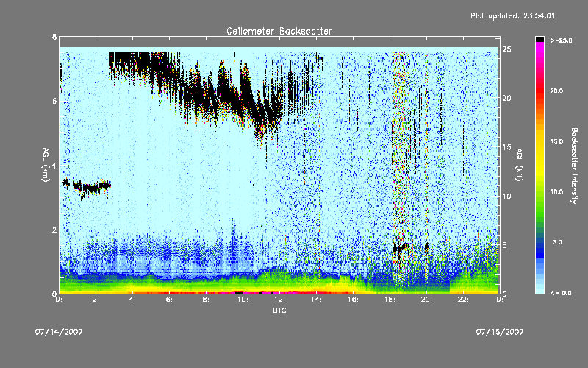Image resolution: width=588 pixels, height=368 pixels.
Task: Click the '>-25.0' colorbar maximum label
Action: coord(561,40)
